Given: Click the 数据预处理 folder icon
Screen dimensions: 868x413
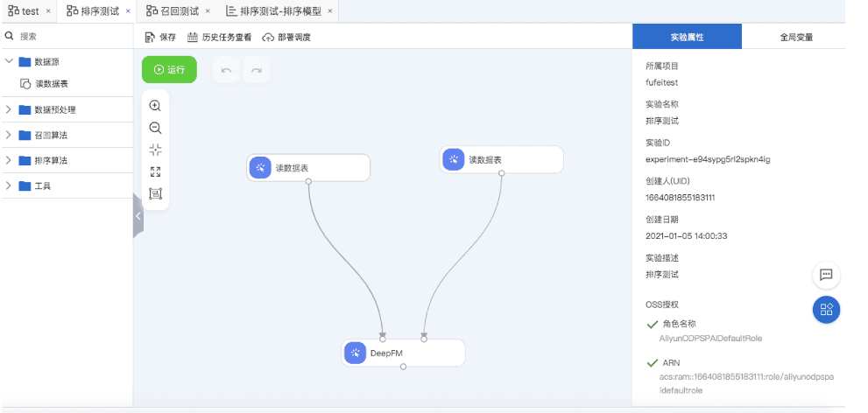Looking at the screenshot, I should click(x=25, y=109).
